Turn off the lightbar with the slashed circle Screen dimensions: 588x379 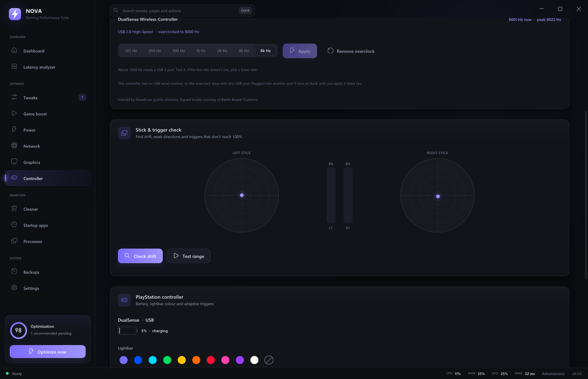[x=269, y=360]
